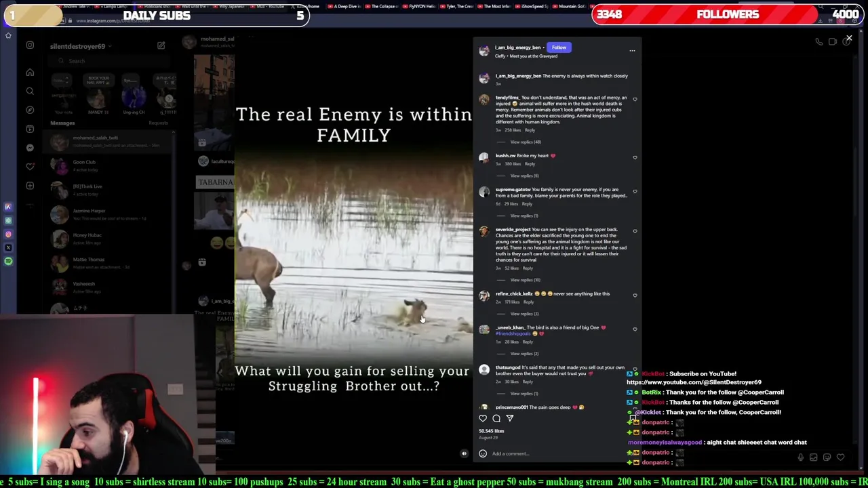
Task: Open browser sidebar X shortcut
Action: 8,247
